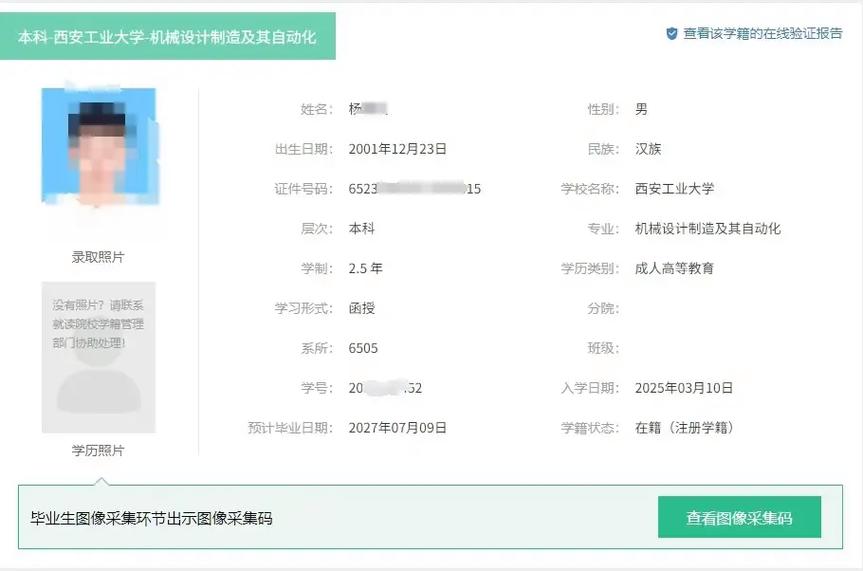863x571 pixels.
Task: Click the 入学日期 field label
Action: 589,388
